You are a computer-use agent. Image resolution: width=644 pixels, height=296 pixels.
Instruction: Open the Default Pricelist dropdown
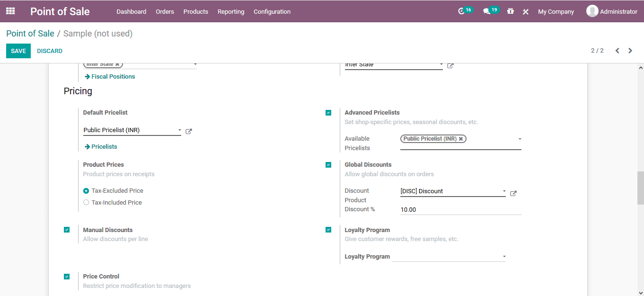click(x=179, y=130)
